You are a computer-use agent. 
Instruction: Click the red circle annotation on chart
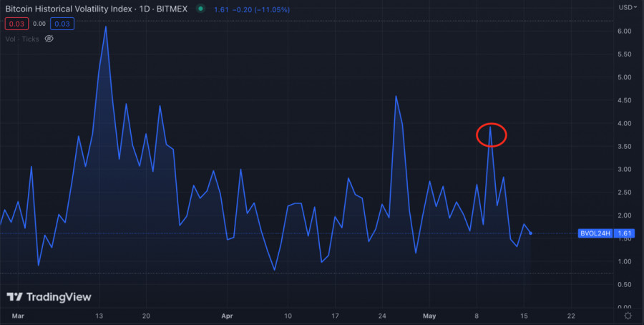pos(492,134)
